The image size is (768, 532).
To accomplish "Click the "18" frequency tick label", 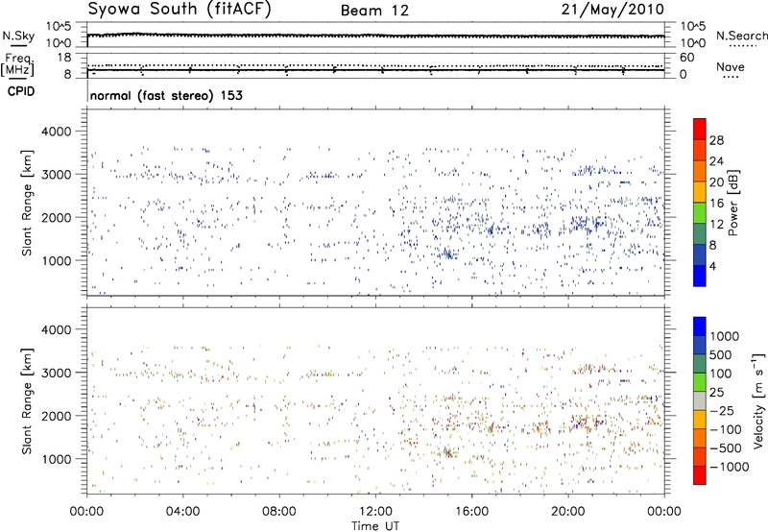I will tap(64, 58).
